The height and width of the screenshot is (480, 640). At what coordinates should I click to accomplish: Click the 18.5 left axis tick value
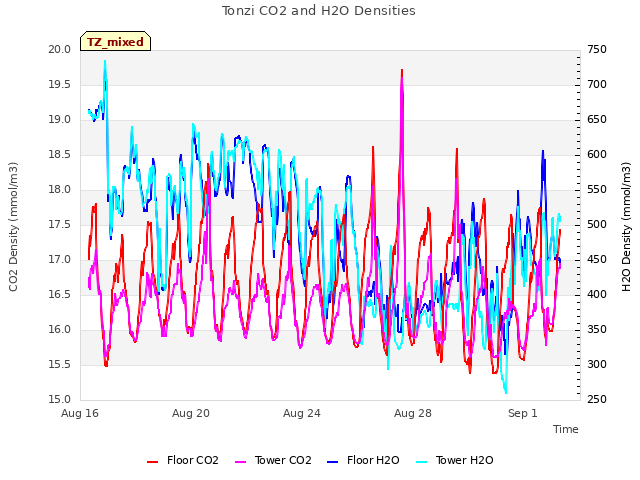click(60, 155)
